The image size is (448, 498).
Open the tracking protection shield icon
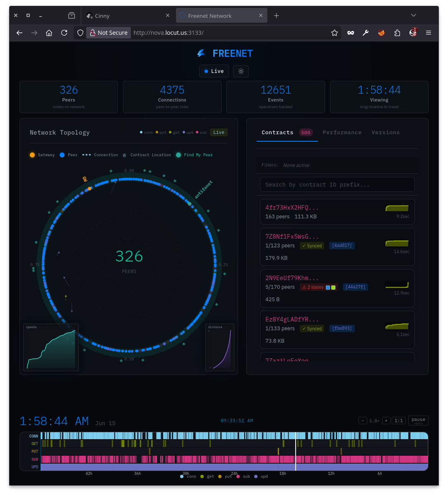tap(80, 33)
